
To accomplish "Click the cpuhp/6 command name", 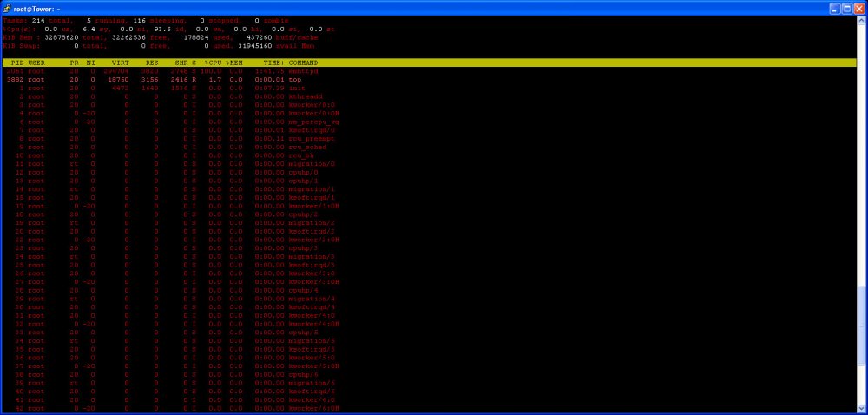I will click(303, 374).
